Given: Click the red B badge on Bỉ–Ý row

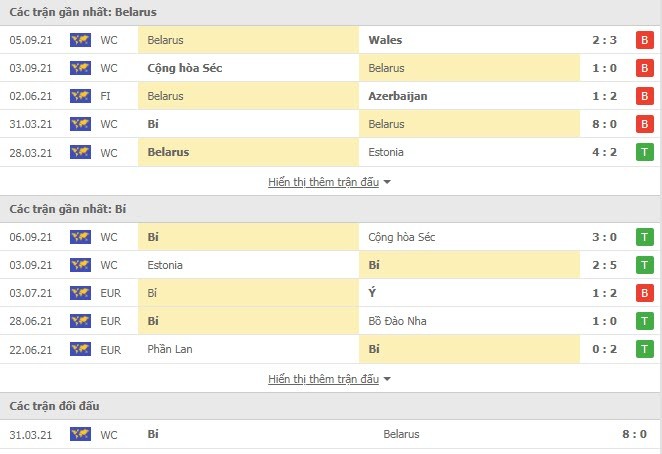Looking at the screenshot, I should click(x=644, y=293).
